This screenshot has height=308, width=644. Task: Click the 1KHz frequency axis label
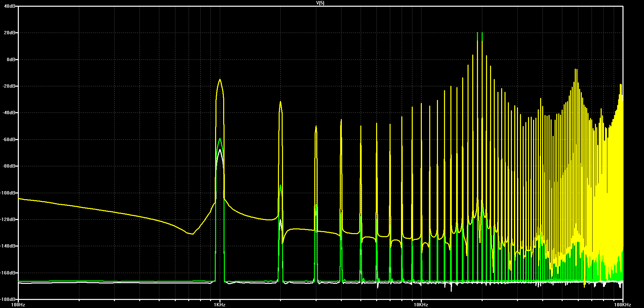point(220,305)
